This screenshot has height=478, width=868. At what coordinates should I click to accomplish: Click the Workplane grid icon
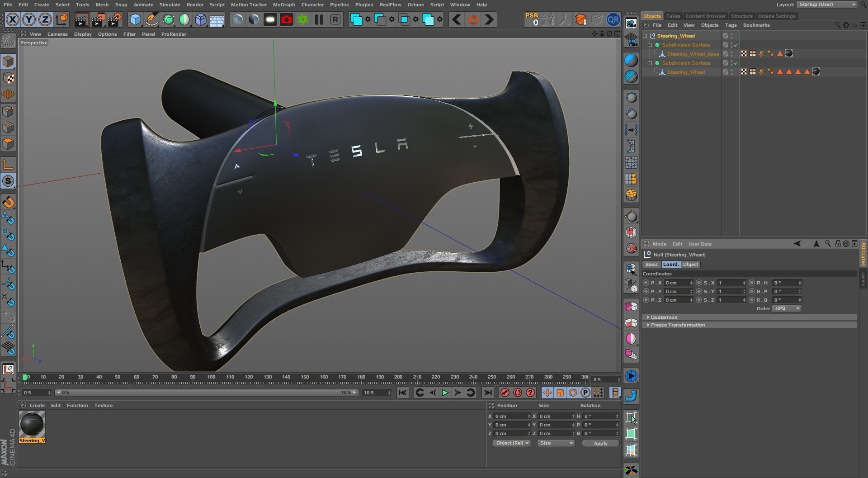(8, 95)
